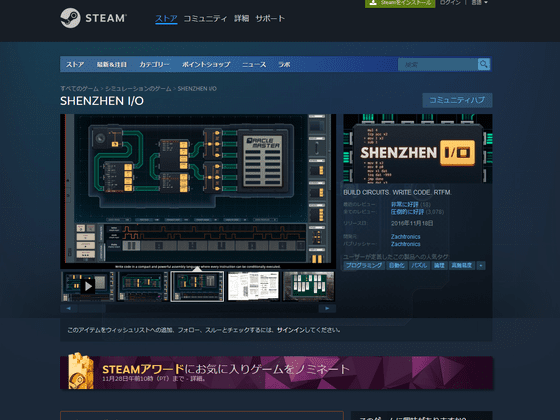Click the left arrow of screenshot strip

(68, 308)
